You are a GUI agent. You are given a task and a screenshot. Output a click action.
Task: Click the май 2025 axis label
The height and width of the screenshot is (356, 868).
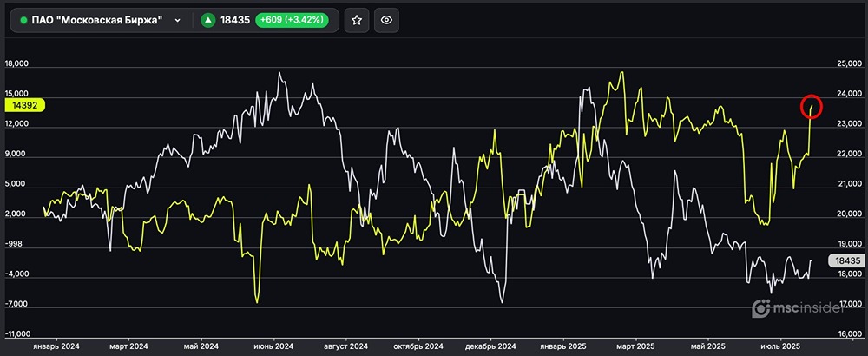tap(708, 346)
